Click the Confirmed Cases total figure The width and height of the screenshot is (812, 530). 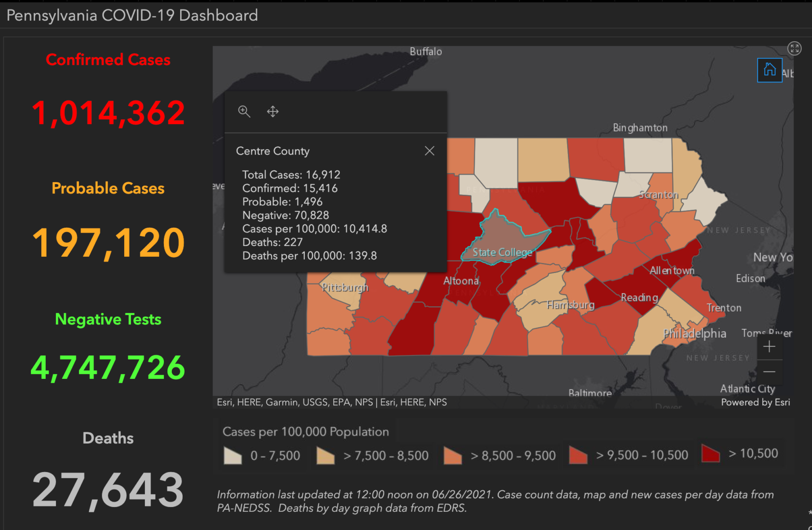[x=108, y=112]
